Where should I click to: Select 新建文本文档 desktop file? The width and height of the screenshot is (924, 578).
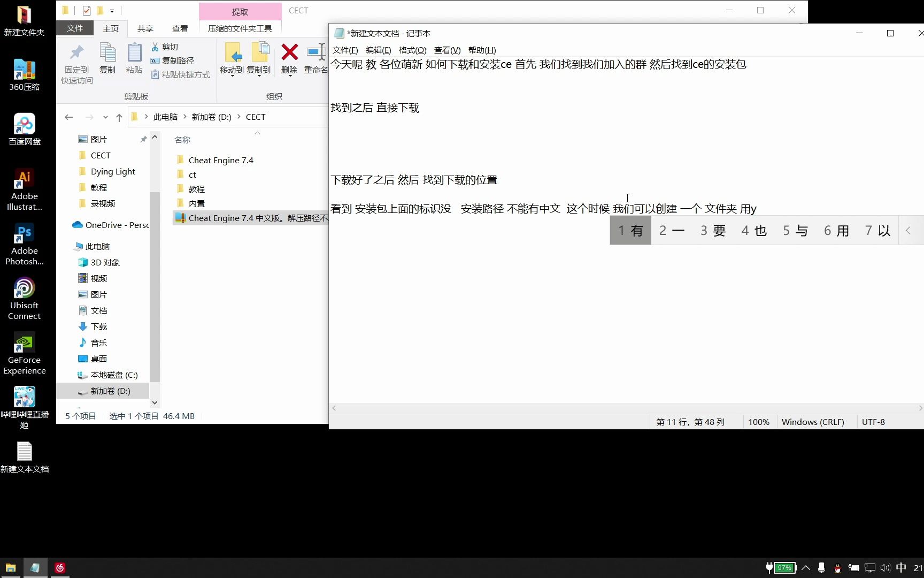point(24,457)
